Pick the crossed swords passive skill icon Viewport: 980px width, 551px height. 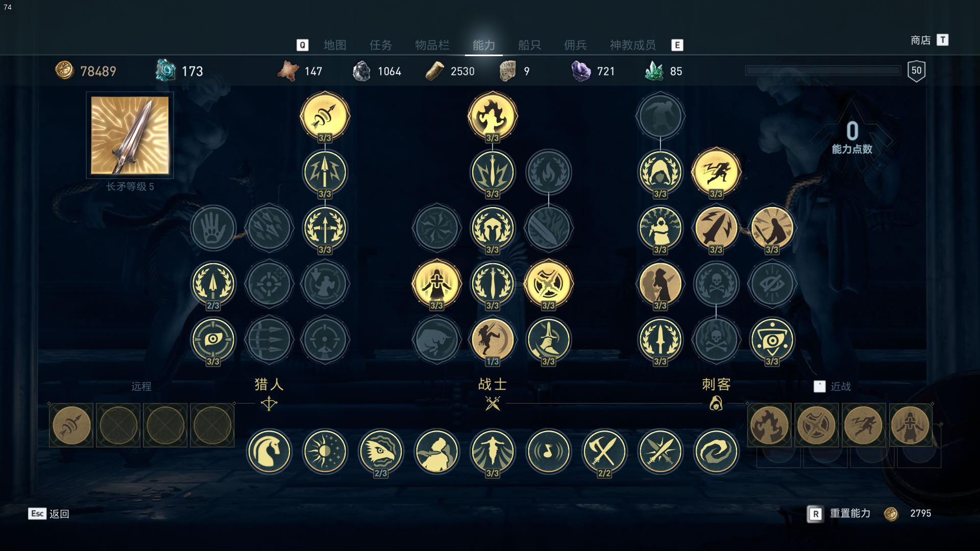click(x=660, y=451)
